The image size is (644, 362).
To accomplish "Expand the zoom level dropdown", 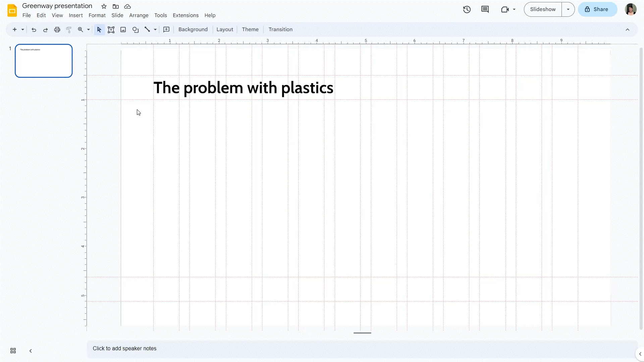I will pos(88,29).
